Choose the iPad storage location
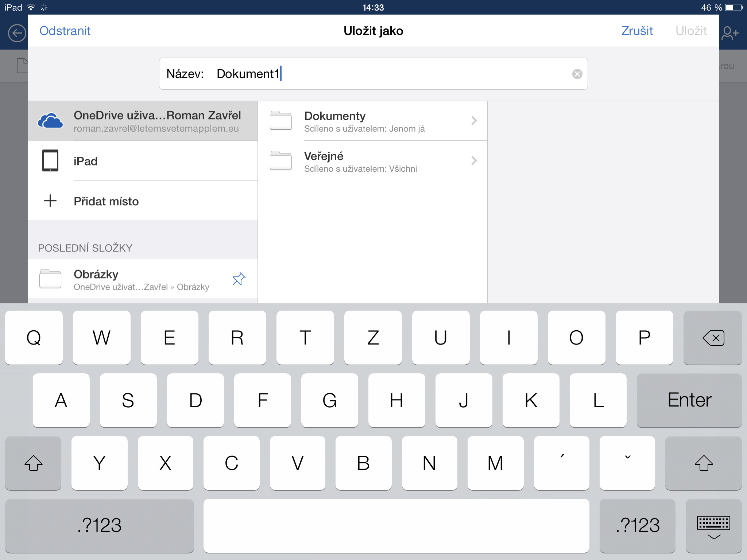The height and width of the screenshot is (560, 747). point(143,161)
